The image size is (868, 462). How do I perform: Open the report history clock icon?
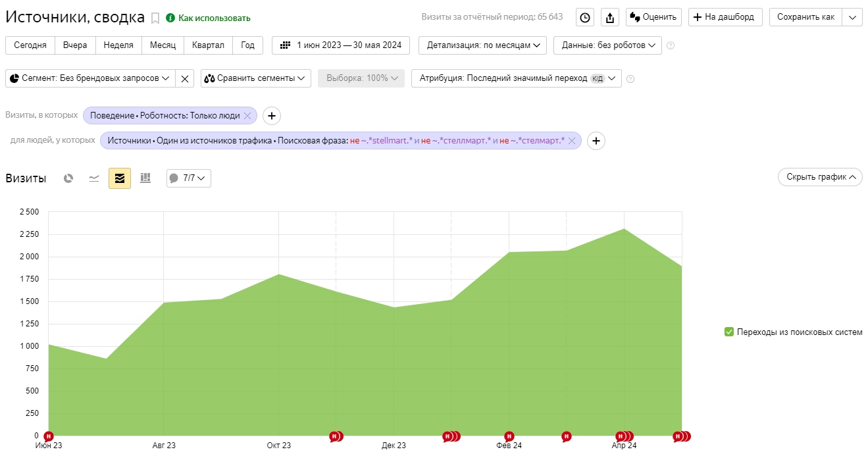(x=585, y=18)
